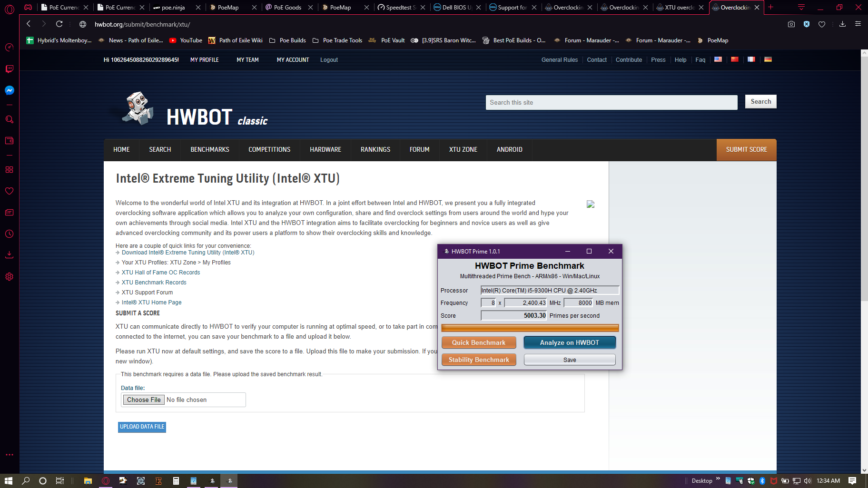Focus the Search this site field
This screenshot has width=868, height=488.
tap(612, 102)
